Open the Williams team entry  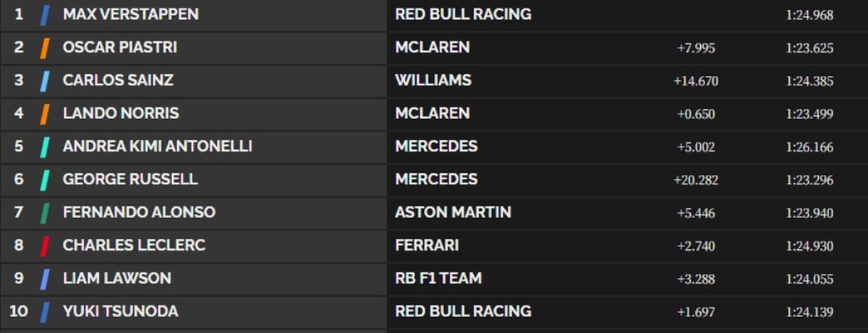tap(433, 80)
